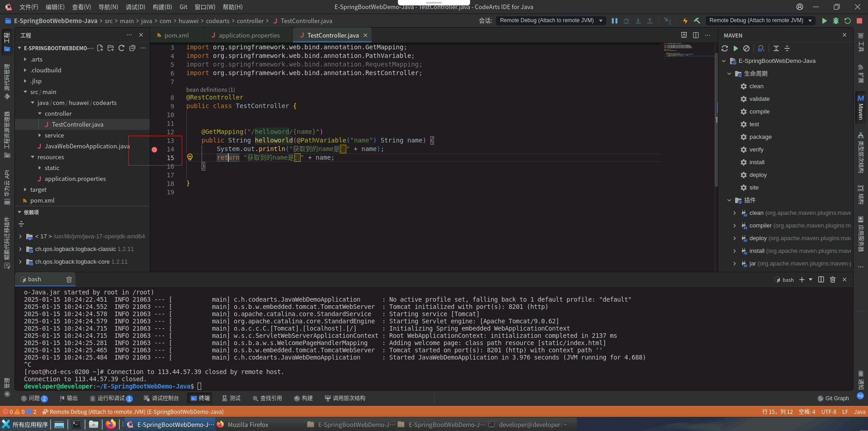
Task: Click the red stop button in toolbar
Action: point(859,21)
